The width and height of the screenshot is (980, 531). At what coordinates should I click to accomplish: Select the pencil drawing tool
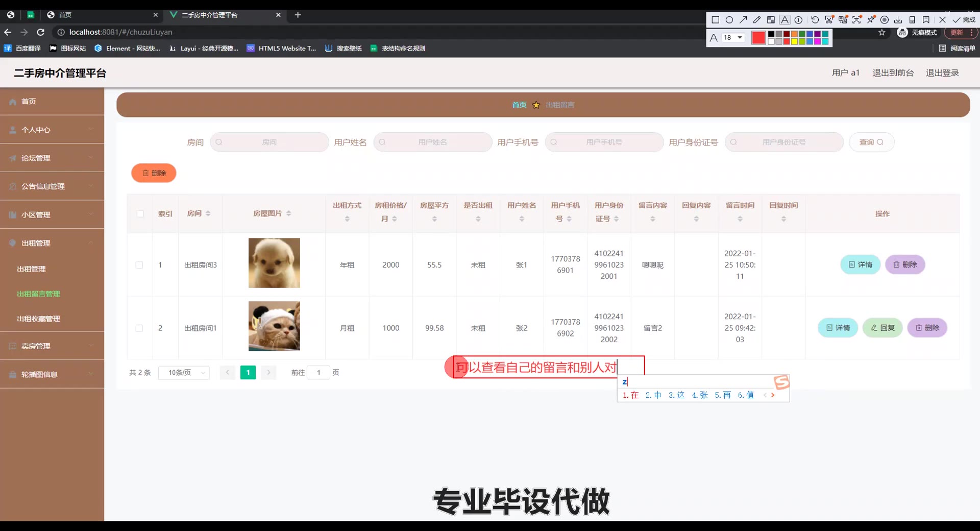[x=757, y=20]
